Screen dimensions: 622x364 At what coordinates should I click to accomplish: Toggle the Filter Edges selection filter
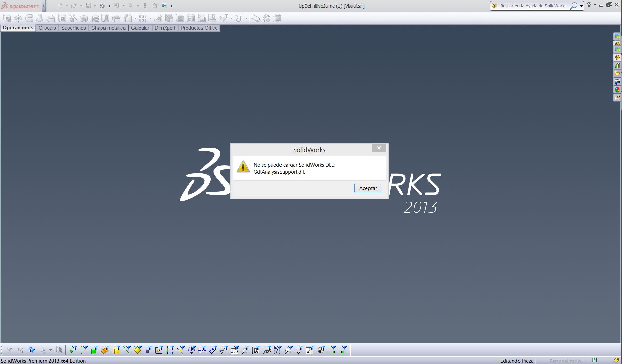point(84,350)
